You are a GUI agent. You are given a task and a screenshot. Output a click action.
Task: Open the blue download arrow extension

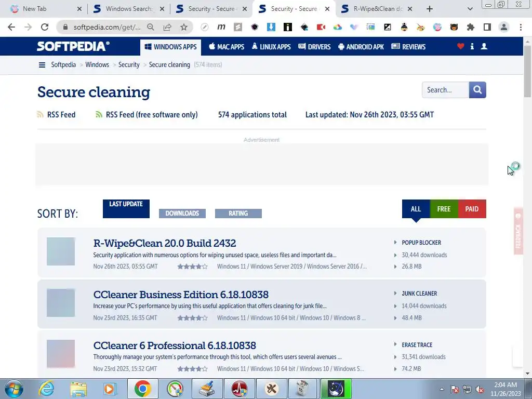click(x=271, y=27)
